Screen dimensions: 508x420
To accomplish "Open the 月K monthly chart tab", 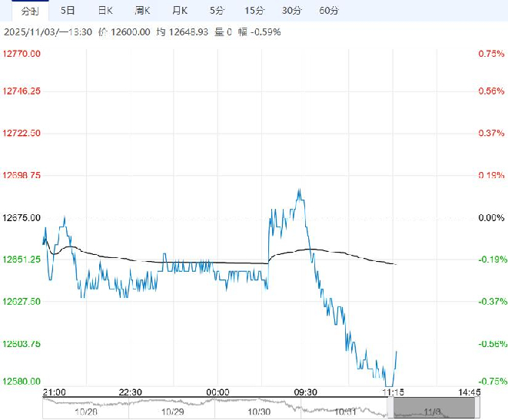I will click(x=180, y=11).
